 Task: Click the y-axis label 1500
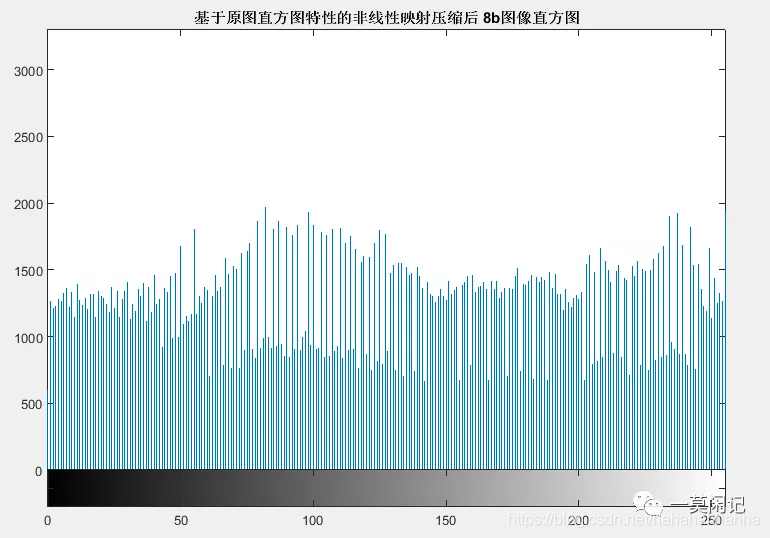[x=28, y=271]
